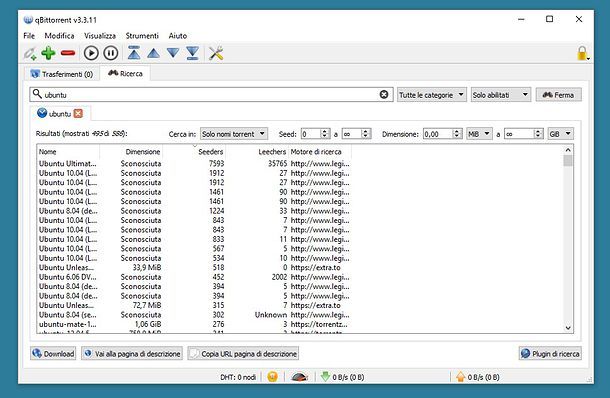Sort by the Seeders column header
610x398 pixels.
[194, 152]
